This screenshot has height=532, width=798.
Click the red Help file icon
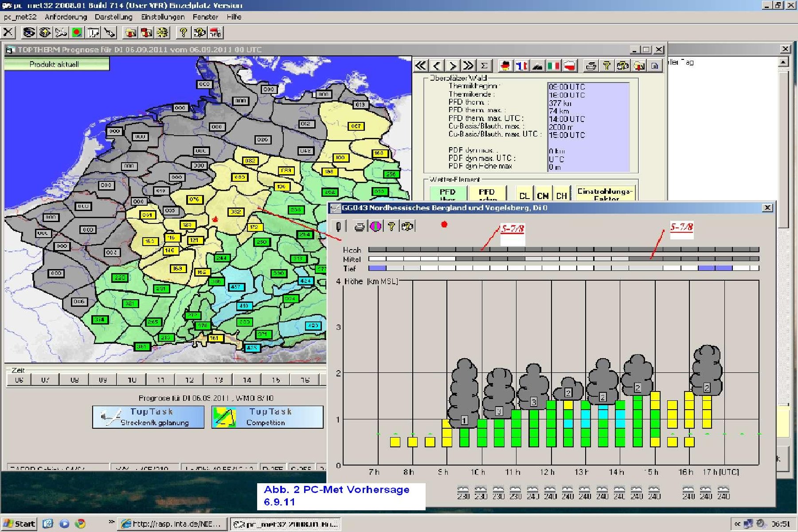click(216, 32)
